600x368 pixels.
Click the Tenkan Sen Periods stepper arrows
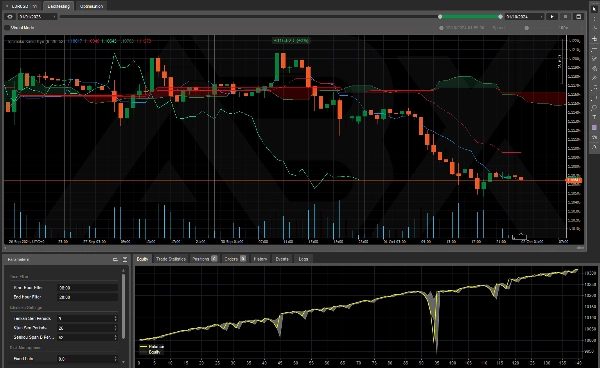pos(116,318)
